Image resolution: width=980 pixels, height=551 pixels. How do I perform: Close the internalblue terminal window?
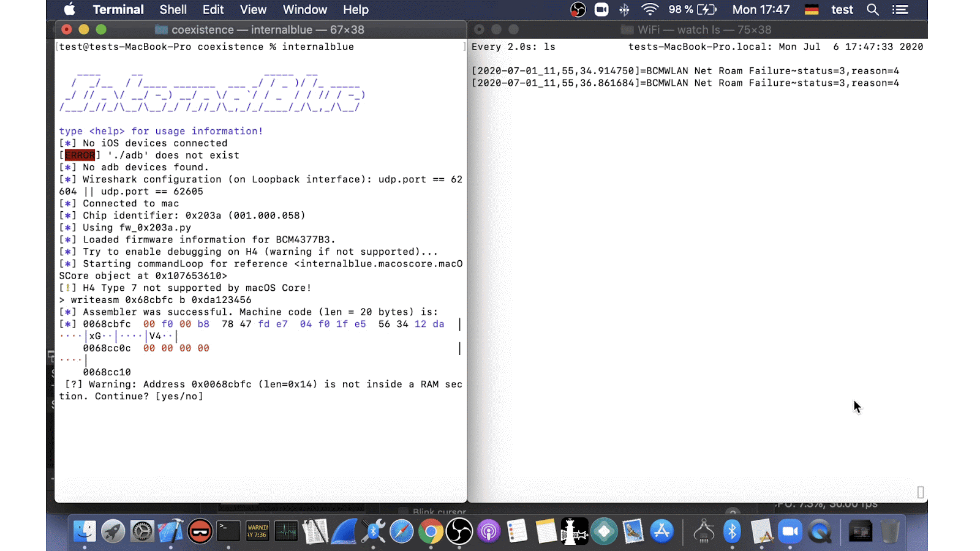[x=67, y=29]
